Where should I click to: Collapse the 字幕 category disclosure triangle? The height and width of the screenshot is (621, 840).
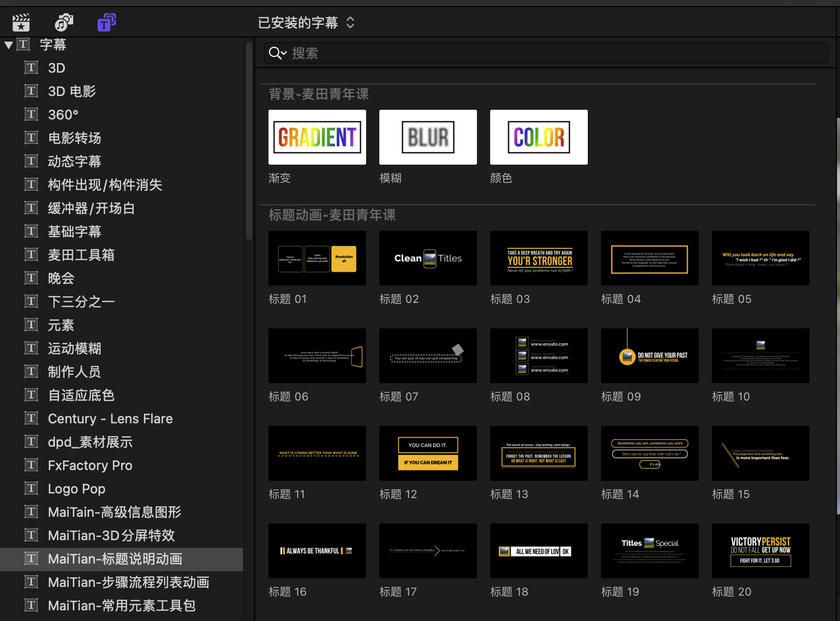[x=8, y=45]
